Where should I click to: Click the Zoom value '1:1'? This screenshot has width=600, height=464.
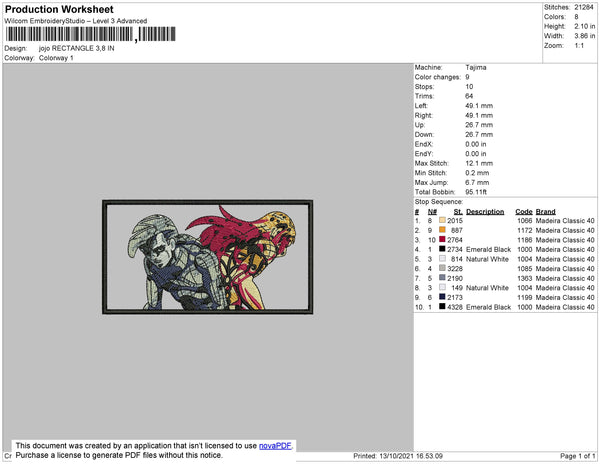point(579,46)
